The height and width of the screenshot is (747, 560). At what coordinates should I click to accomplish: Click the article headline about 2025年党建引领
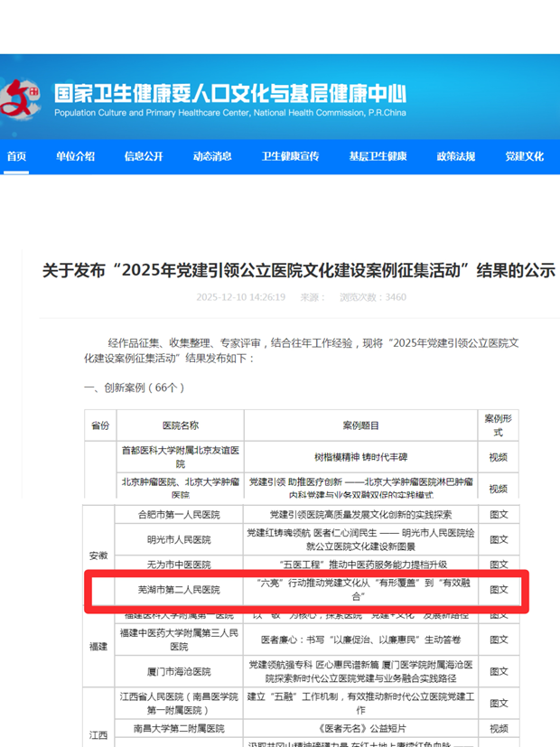tap(299, 270)
